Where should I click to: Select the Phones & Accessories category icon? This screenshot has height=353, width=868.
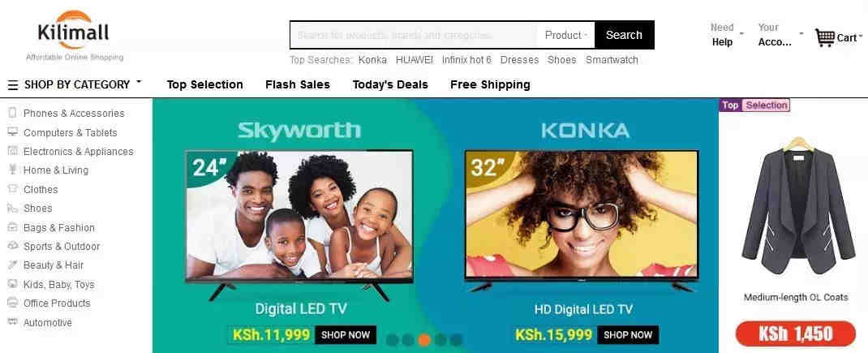point(13,113)
